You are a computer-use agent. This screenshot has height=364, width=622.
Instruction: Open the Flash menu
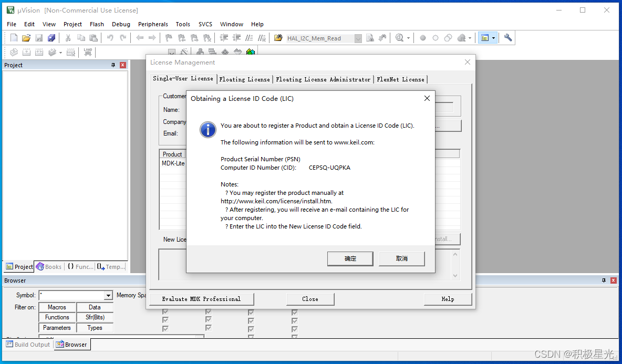tap(97, 24)
